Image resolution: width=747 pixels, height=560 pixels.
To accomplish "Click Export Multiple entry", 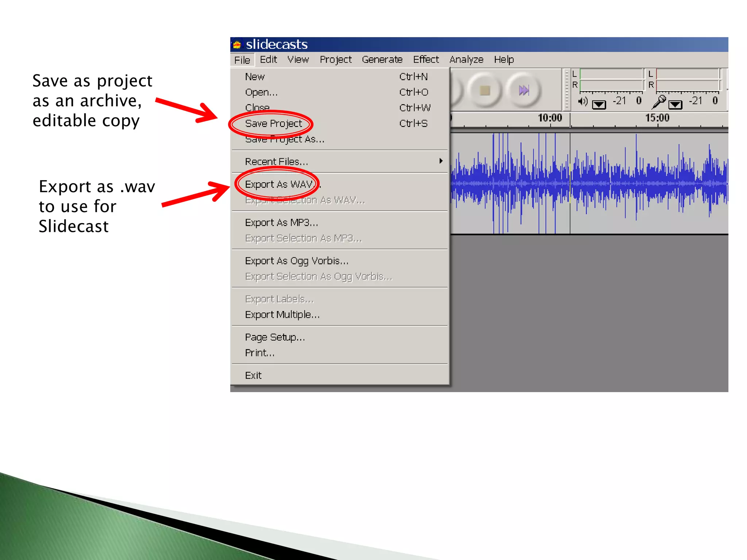I will [x=282, y=315].
